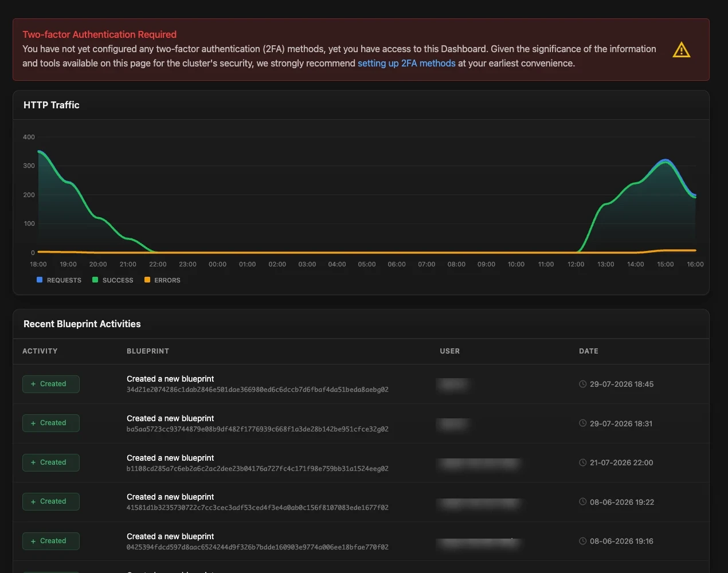Click the blue REQUESTS legend color square
This screenshot has width=728, height=573.
40,280
